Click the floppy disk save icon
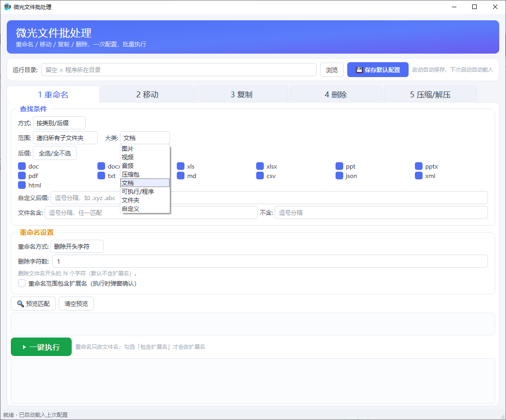Screen dimensions: 506x420 pyautogui.click(x=359, y=70)
